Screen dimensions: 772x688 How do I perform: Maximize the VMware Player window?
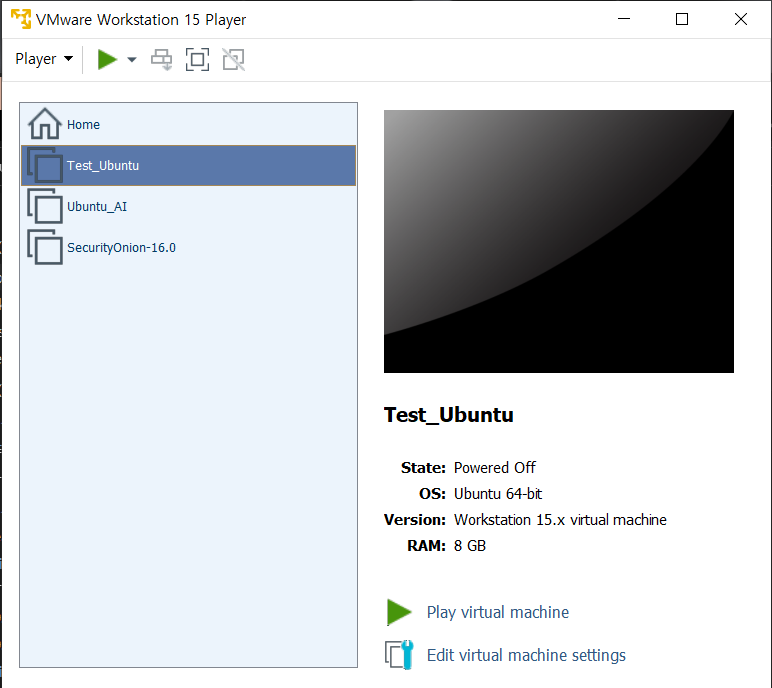pyautogui.click(x=682, y=19)
